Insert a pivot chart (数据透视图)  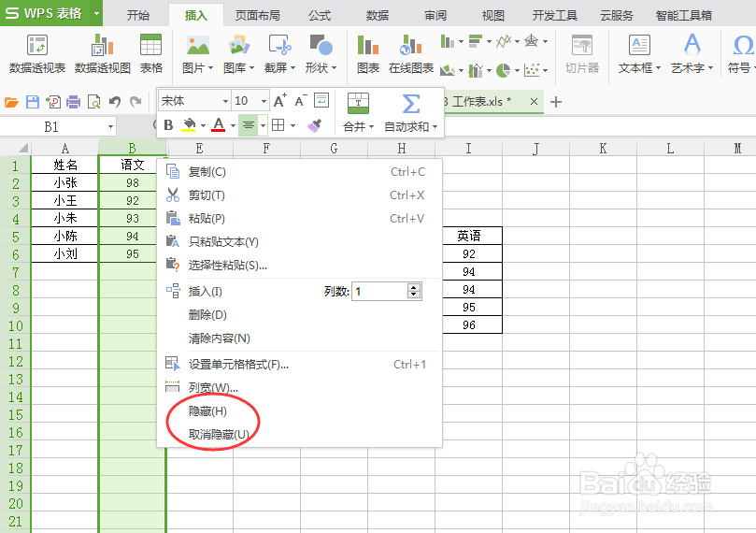pyautogui.click(x=102, y=53)
